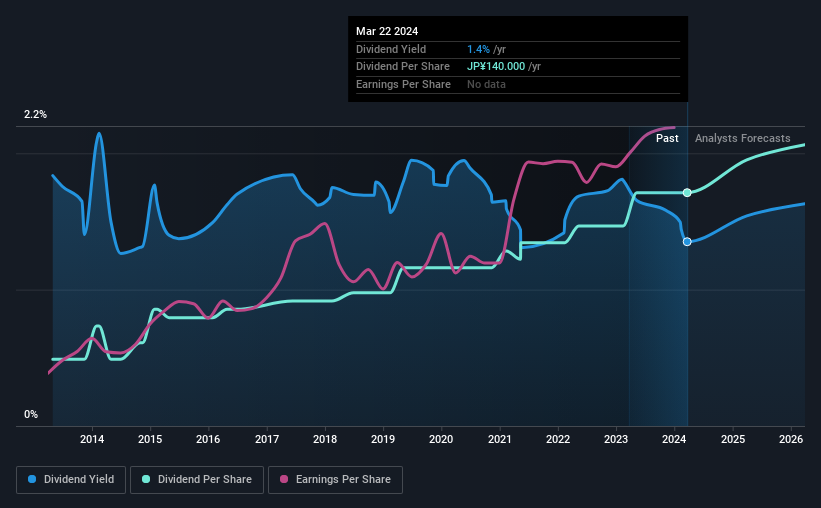Click the Past region label
This screenshot has height=508, width=821.
coord(667,138)
